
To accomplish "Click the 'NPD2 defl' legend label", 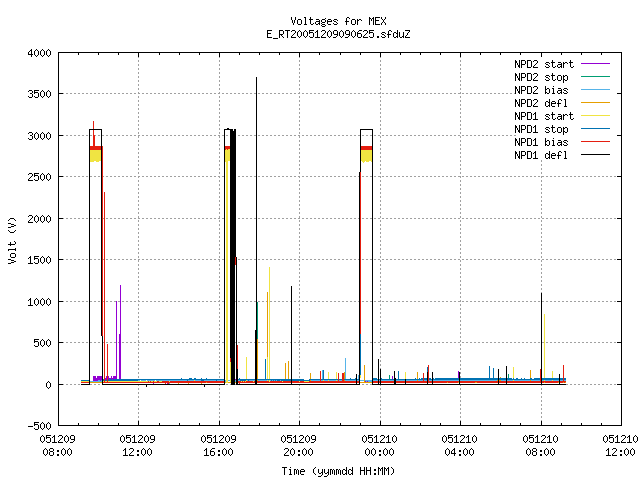I will click(x=541, y=103).
